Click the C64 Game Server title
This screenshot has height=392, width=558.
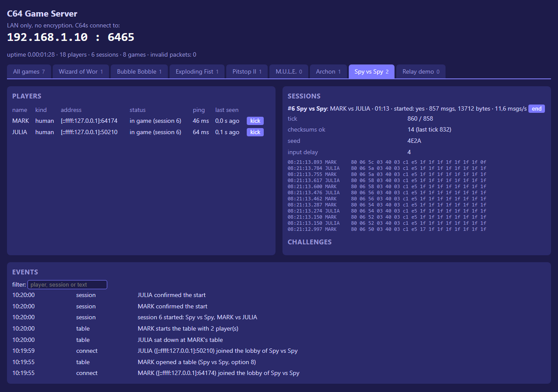point(42,14)
